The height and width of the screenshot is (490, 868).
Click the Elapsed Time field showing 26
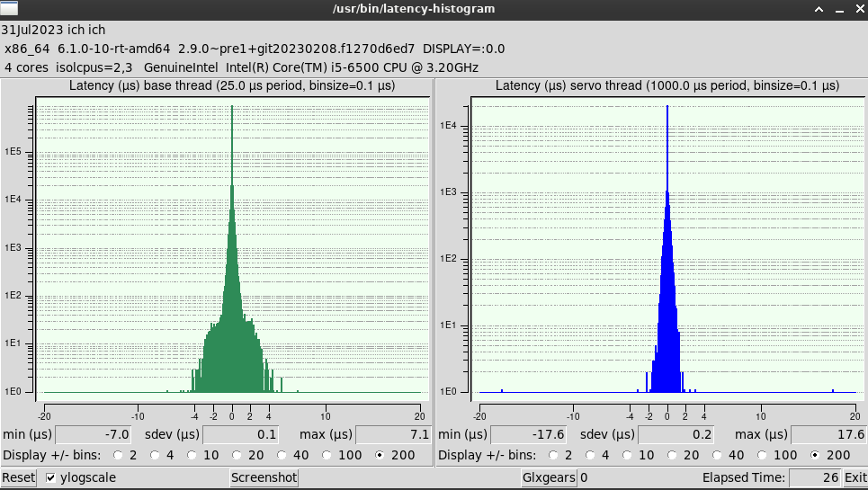815,477
